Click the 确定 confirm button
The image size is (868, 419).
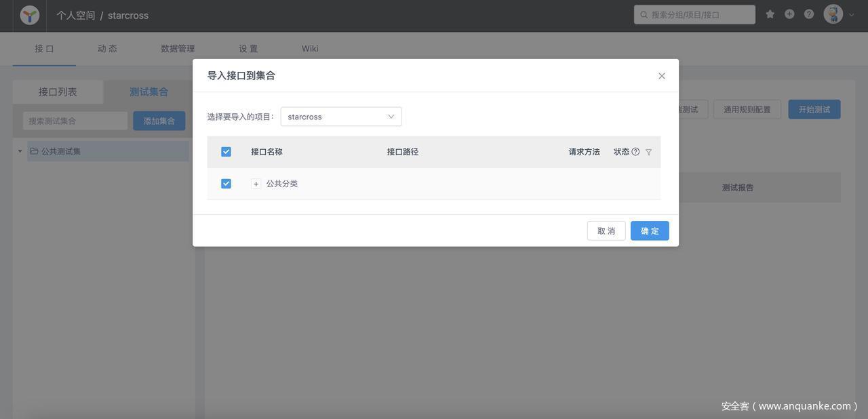tap(649, 231)
